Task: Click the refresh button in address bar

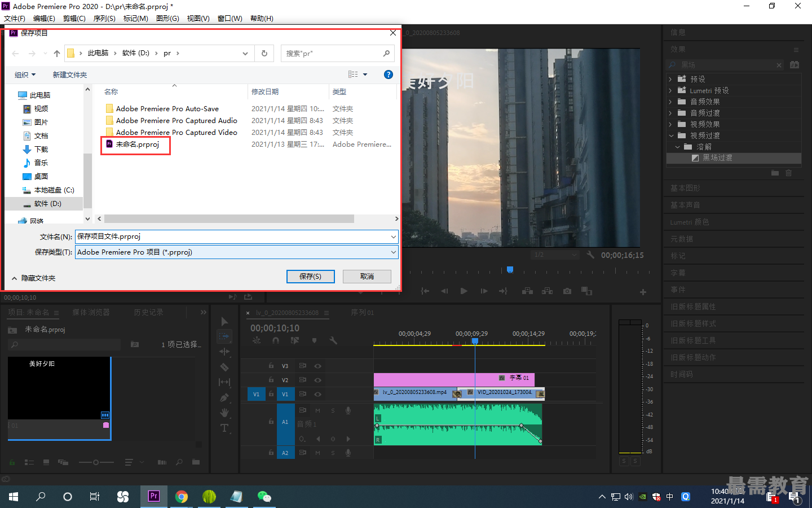Action: tap(264, 54)
